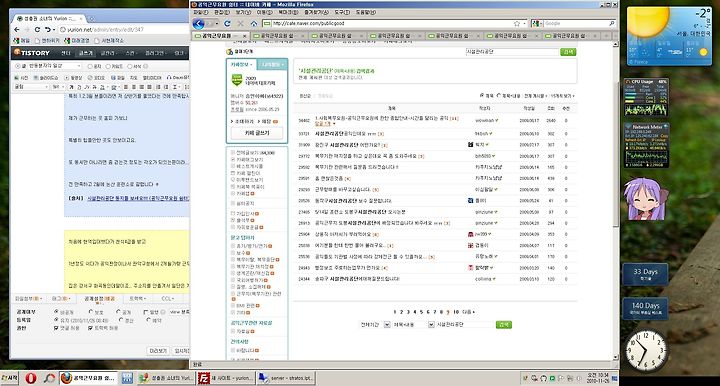Image resolution: width=720 pixels, height=386 pixels.
Task: Select the notice post type radio button
Action: point(90,67)
